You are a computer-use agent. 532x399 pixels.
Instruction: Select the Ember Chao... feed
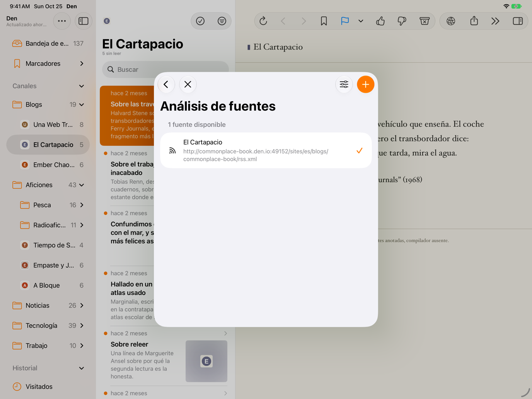(48, 165)
